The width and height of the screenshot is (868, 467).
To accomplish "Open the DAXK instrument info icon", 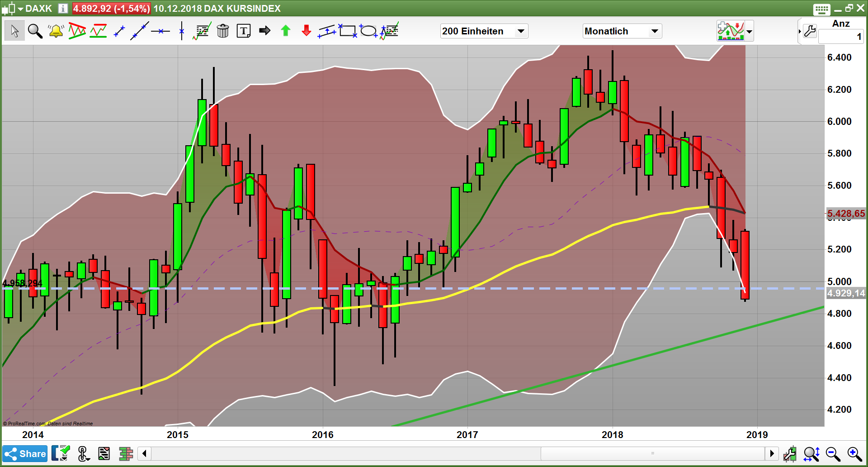I will [x=63, y=8].
